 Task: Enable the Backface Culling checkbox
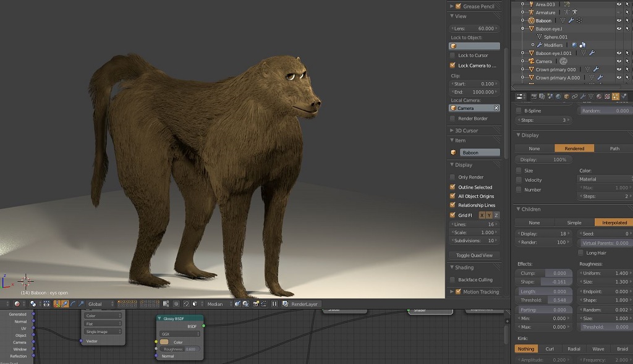[x=452, y=280]
